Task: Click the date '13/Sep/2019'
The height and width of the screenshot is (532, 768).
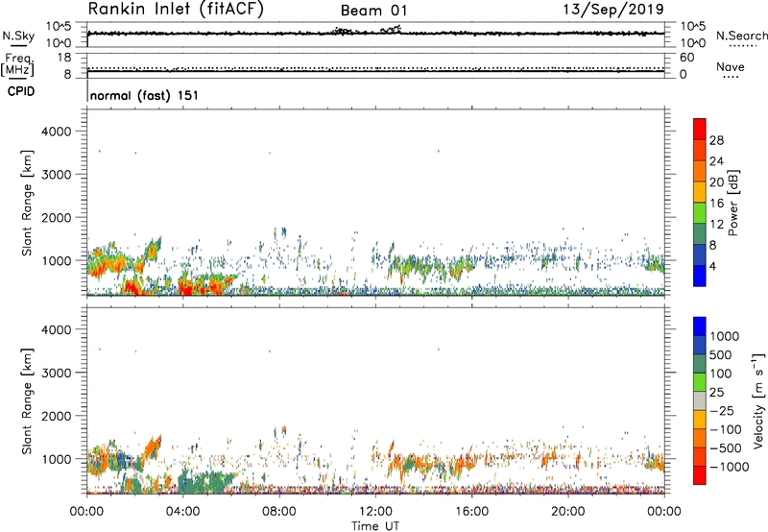Action: 612,10
